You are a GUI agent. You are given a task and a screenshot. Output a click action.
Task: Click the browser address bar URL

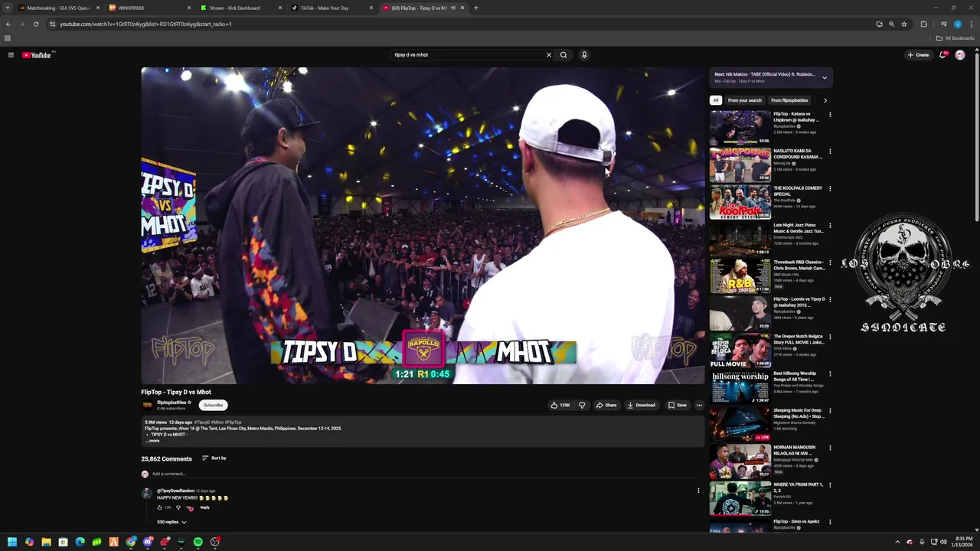[x=145, y=24]
